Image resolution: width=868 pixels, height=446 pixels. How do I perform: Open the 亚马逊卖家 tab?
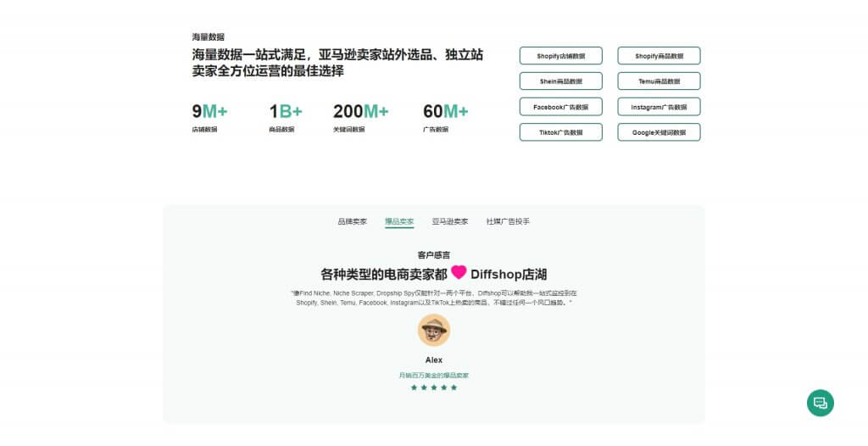(449, 221)
